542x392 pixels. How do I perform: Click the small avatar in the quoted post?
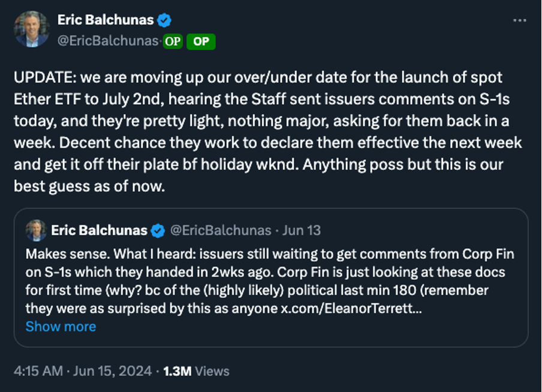tap(36, 230)
